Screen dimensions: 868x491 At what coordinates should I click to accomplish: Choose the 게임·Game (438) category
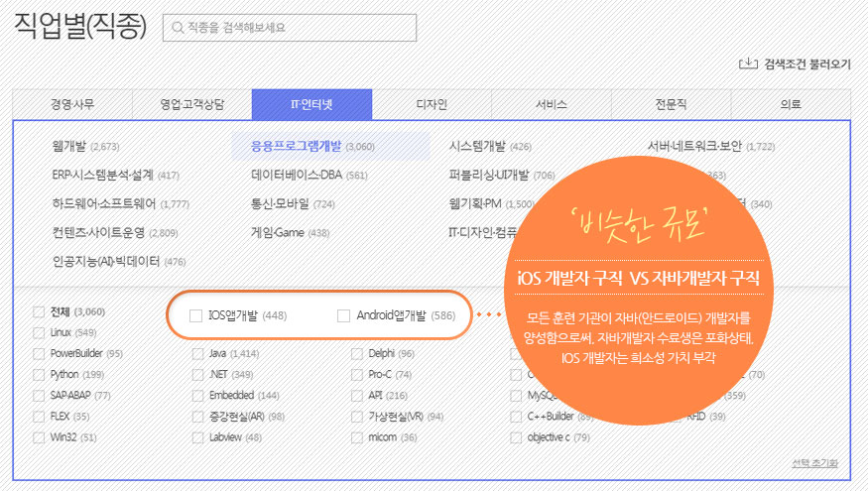(290, 233)
